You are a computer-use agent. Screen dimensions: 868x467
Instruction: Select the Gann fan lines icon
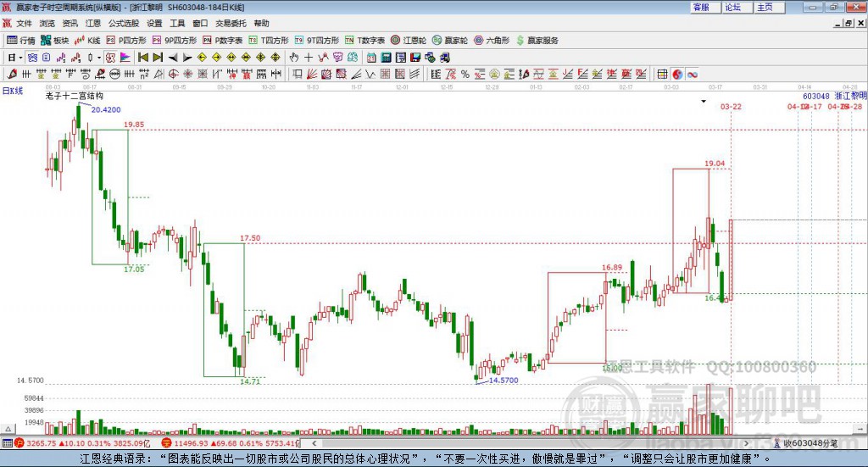pyautogui.click(x=312, y=74)
